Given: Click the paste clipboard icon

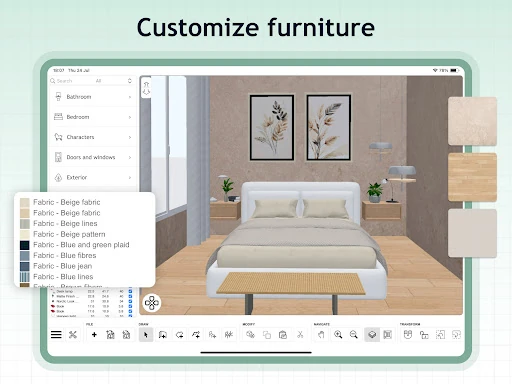Looking at the screenshot, I should pyautogui.click(x=283, y=335).
